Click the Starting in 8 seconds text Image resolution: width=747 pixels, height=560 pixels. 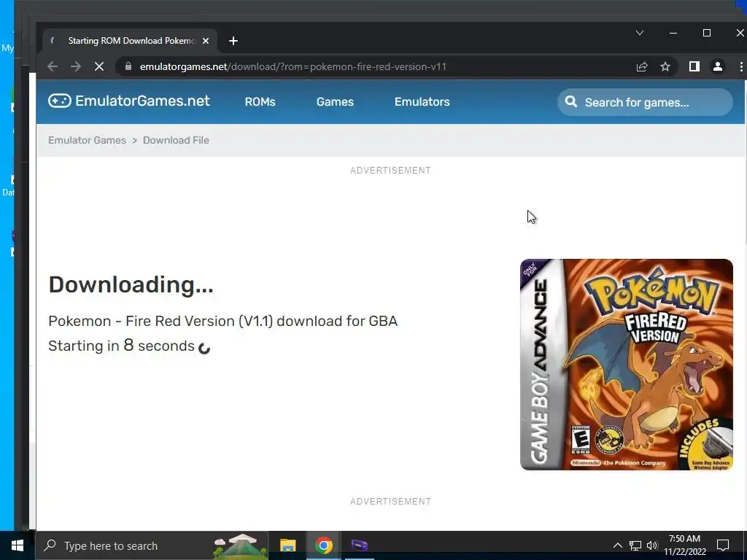pyautogui.click(x=122, y=346)
